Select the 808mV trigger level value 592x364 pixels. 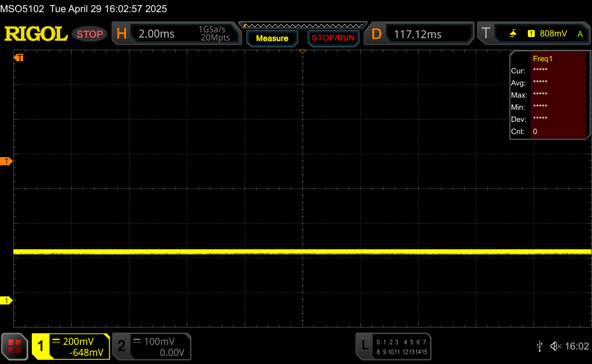click(553, 34)
